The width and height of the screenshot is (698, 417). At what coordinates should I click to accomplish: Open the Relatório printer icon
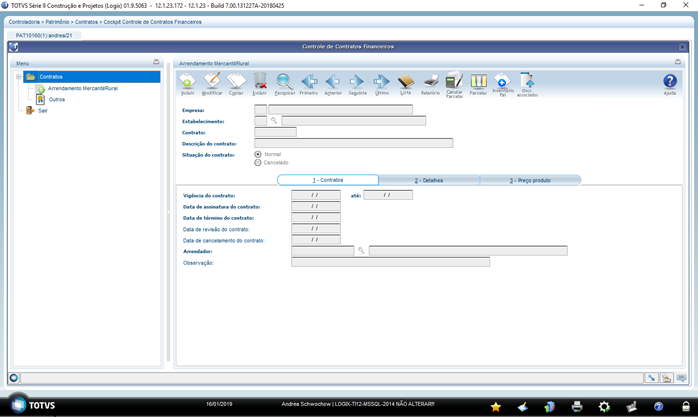(430, 83)
